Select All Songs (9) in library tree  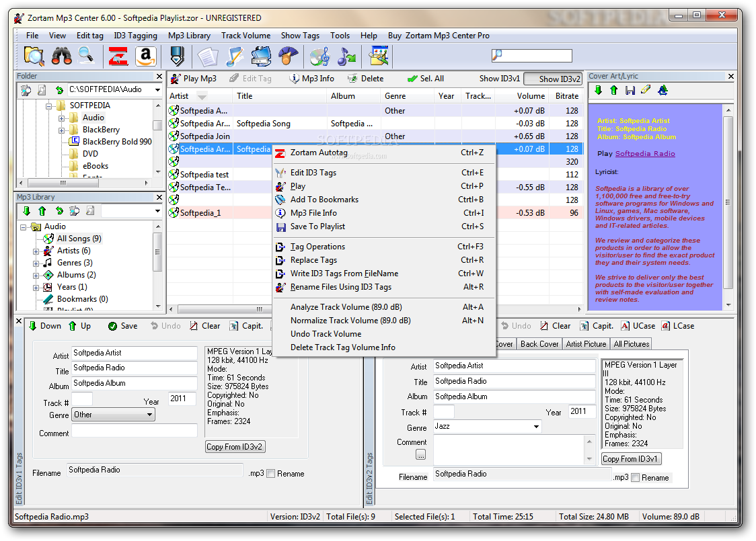tap(79, 239)
